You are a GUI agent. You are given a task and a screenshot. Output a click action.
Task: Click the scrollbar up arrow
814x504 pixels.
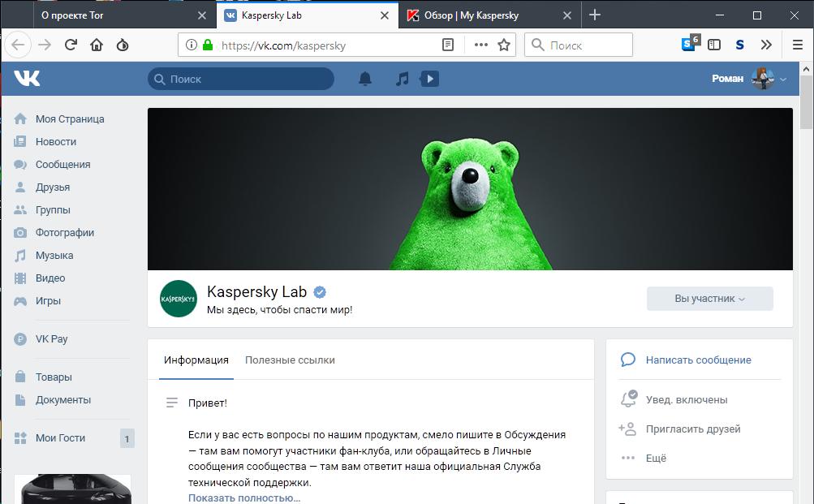[x=806, y=68]
